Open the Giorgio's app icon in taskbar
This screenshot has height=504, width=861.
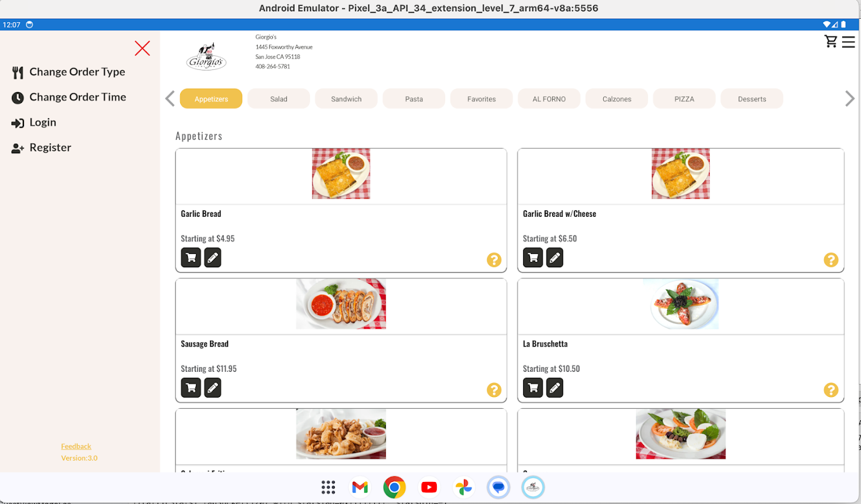(533, 487)
